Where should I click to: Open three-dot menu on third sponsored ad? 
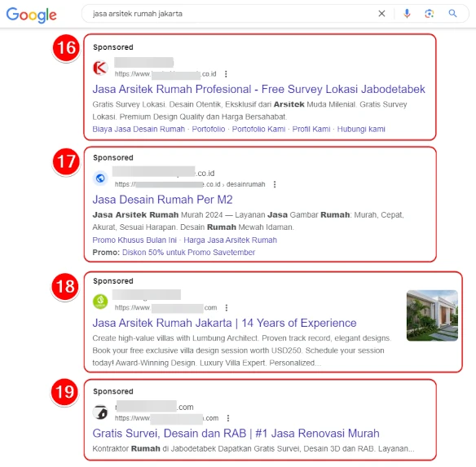[227, 308]
